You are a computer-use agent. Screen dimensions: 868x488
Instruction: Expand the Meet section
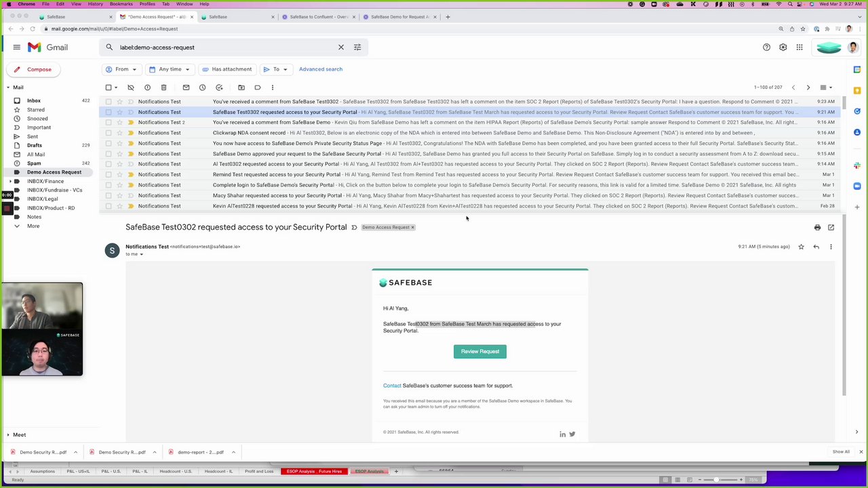point(8,435)
